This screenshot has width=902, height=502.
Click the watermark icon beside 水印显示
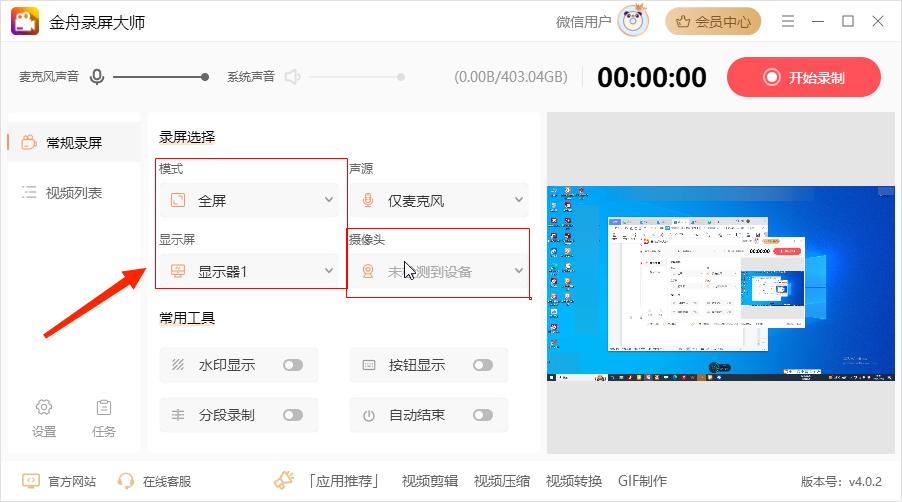point(178,365)
